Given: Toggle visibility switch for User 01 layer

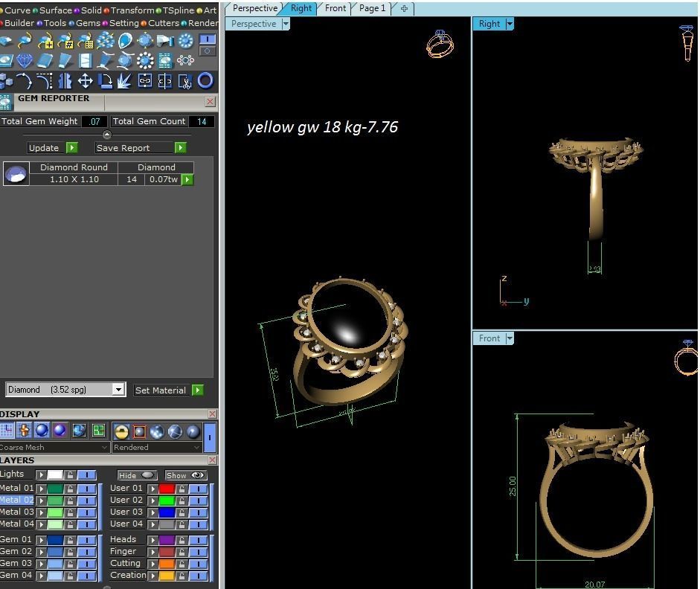Looking at the screenshot, I should pyautogui.click(x=198, y=489).
